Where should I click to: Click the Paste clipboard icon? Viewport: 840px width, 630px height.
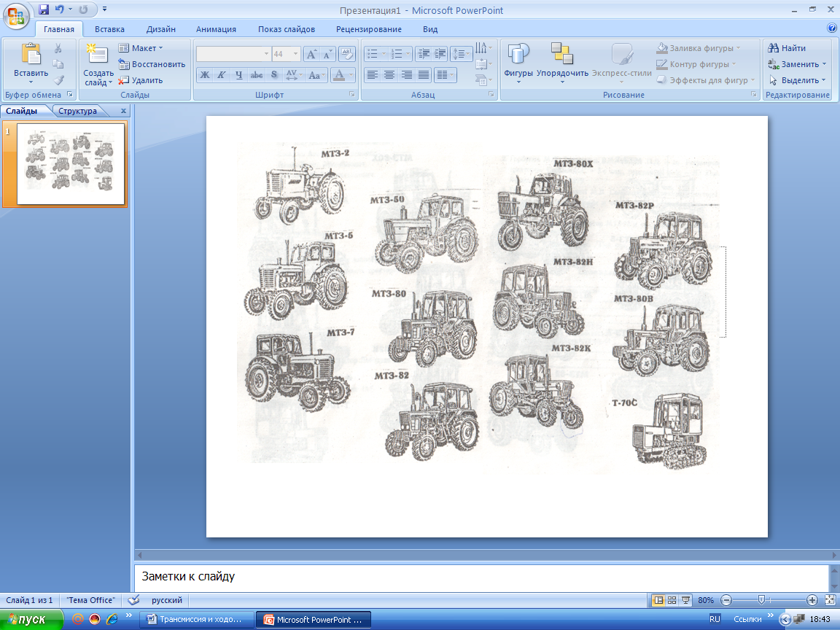coord(31,55)
